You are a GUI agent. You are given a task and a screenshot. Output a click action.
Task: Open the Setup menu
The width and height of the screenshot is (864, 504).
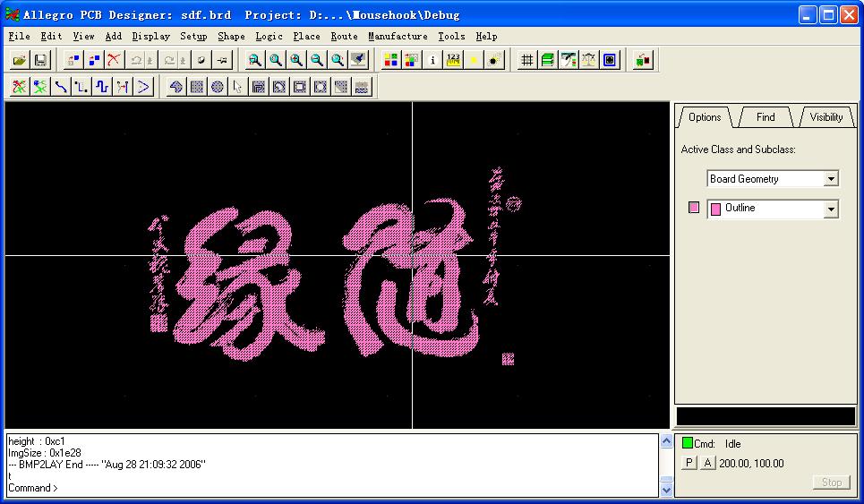point(193,37)
